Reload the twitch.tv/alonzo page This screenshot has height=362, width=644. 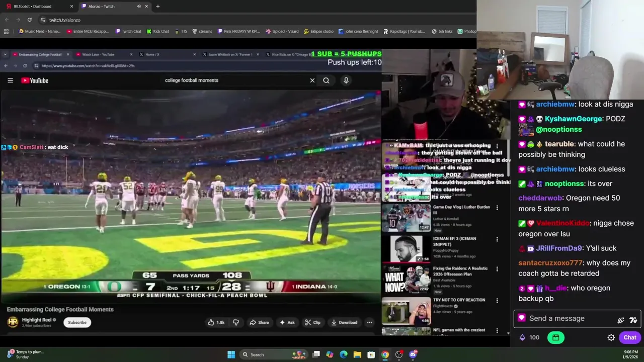pos(30,20)
